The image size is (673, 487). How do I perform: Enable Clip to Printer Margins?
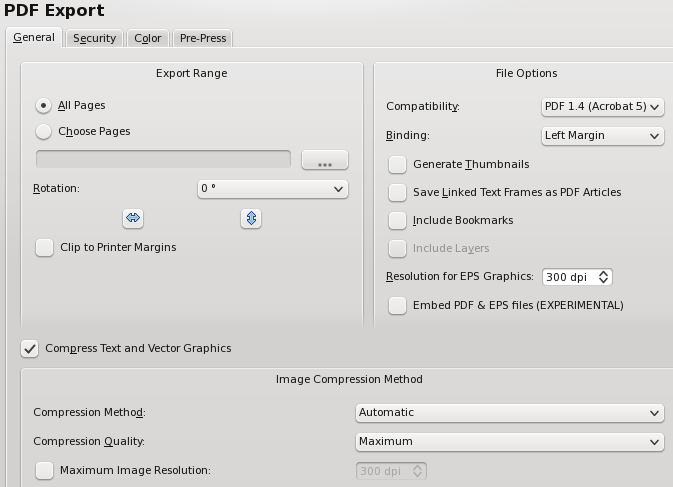pyautogui.click(x=45, y=247)
